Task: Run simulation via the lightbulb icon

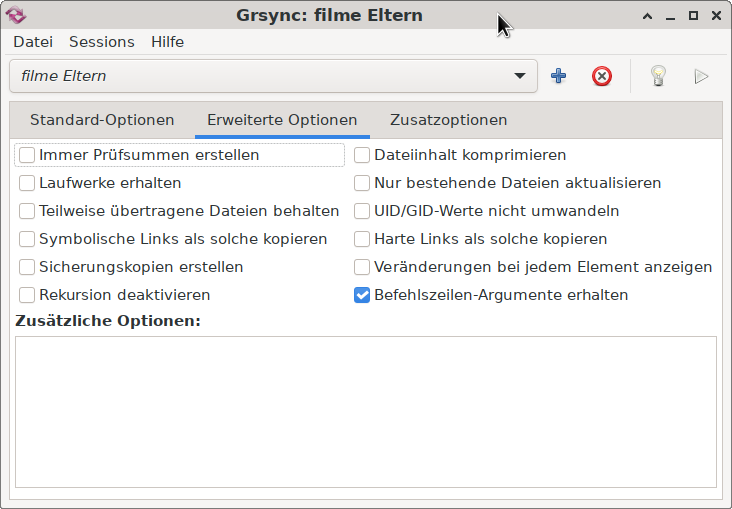Action: tap(658, 76)
